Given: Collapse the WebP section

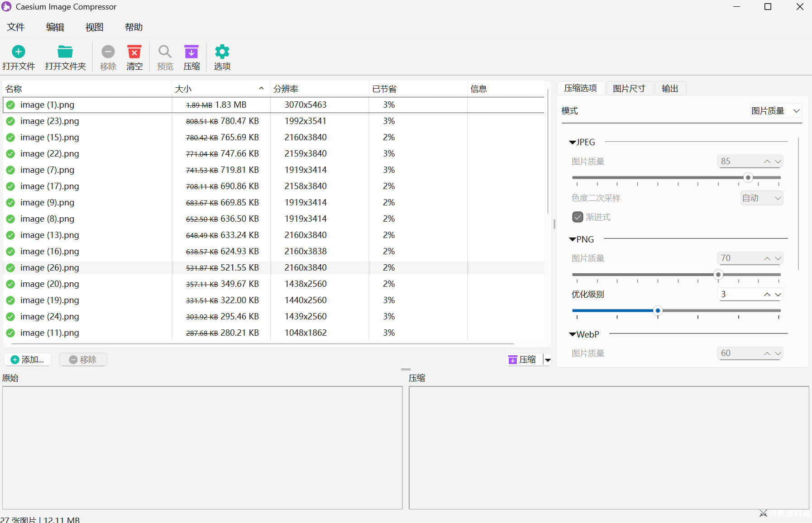Looking at the screenshot, I should pos(573,335).
